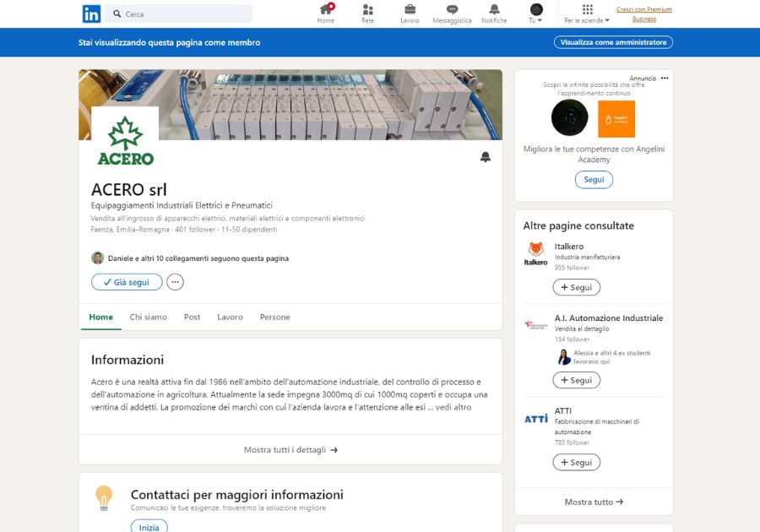The height and width of the screenshot is (532, 760).
Task: Follow Angelini Academy with the Segui button
Action: (594, 180)
